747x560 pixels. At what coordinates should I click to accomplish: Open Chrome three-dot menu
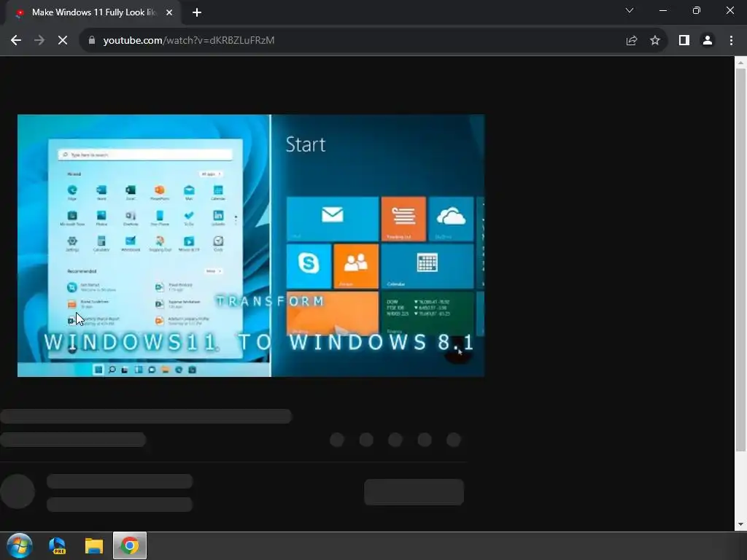[x=731, y=41]
